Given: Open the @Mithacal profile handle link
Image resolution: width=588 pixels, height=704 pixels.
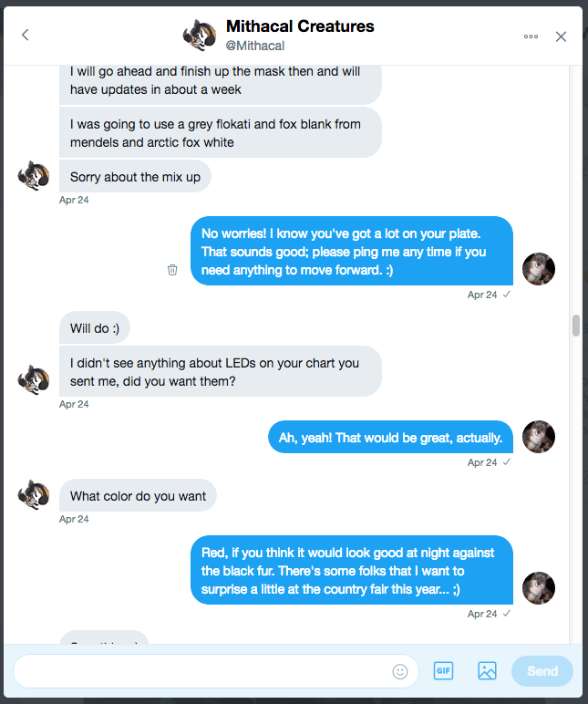Looking at the screenshot, I should (x=254, y=46).
